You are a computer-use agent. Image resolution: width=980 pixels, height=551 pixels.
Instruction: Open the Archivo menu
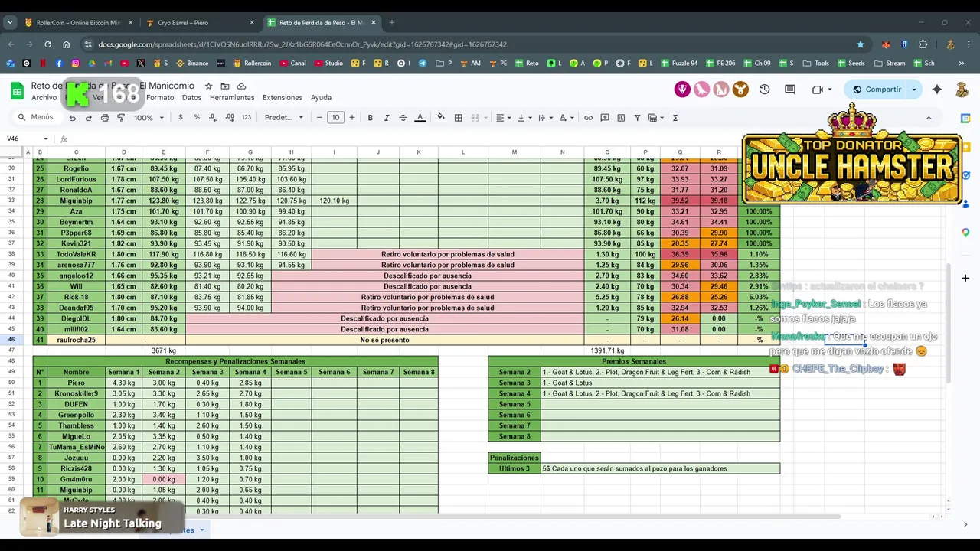(x=44, y=98)
